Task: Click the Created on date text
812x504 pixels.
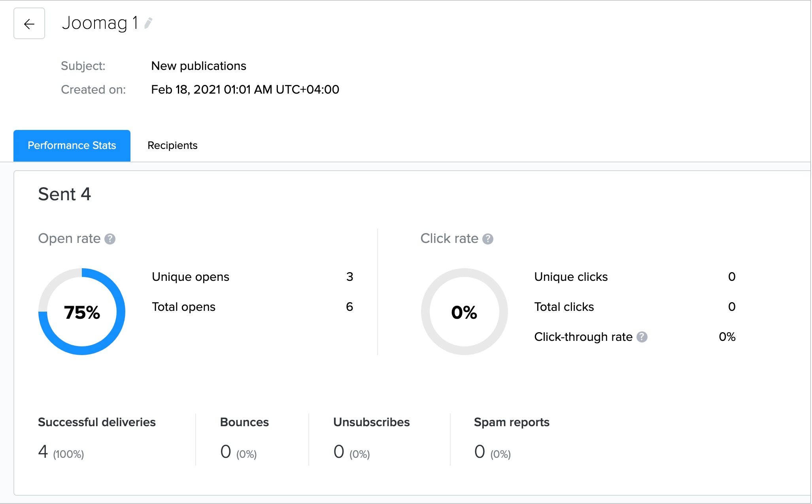Action: point(245,90)
